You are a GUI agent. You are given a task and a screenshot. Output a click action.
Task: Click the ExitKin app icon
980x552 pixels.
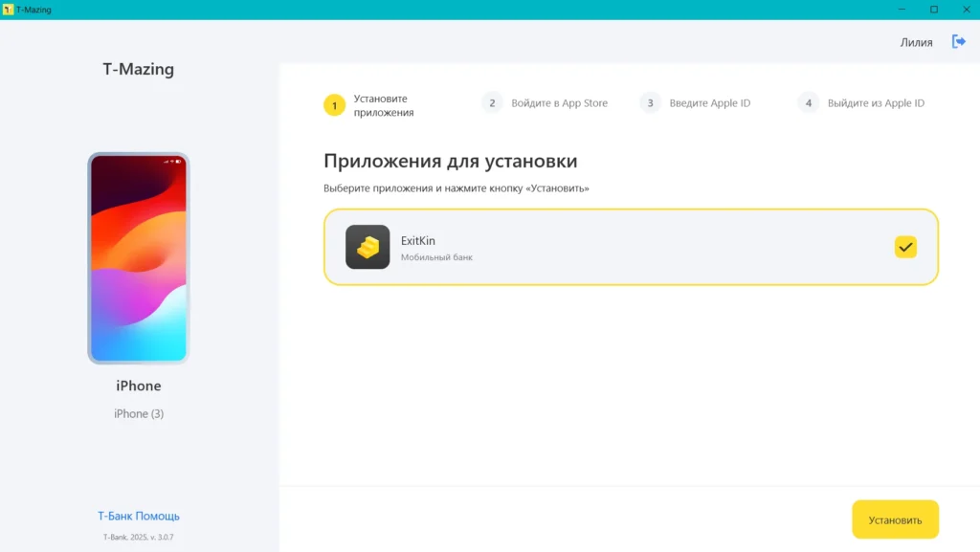(367, 247)
